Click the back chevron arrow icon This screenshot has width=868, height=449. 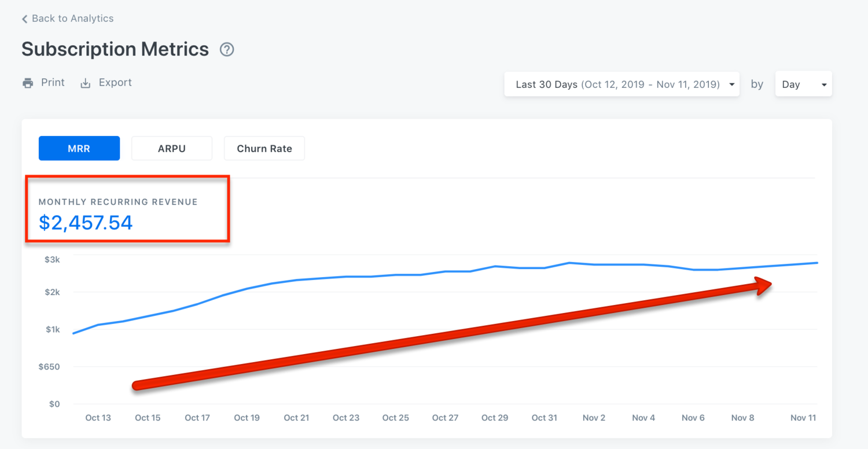[x=24, y=19]
